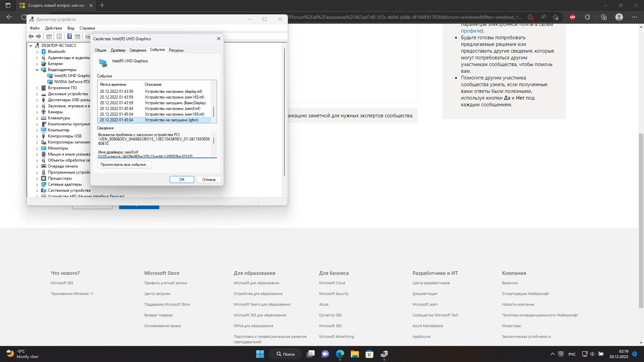
Task: Expand the Сетевые адаптеры category
Action: tap(37, 184)
